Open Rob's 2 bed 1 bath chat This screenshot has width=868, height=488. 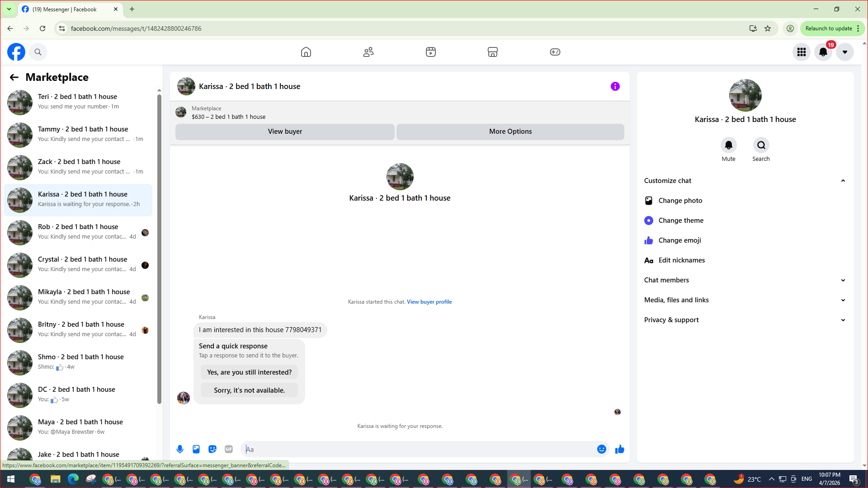(x=78, y=232)
